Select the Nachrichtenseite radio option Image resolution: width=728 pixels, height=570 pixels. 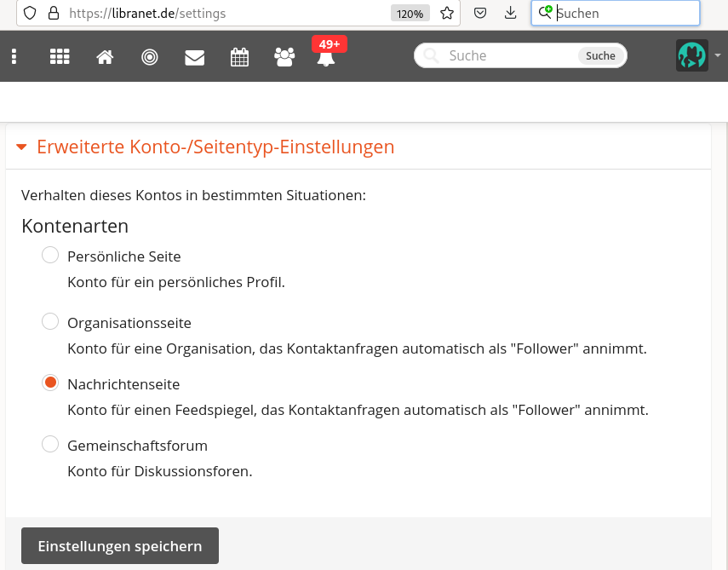(x=50, y=383)
